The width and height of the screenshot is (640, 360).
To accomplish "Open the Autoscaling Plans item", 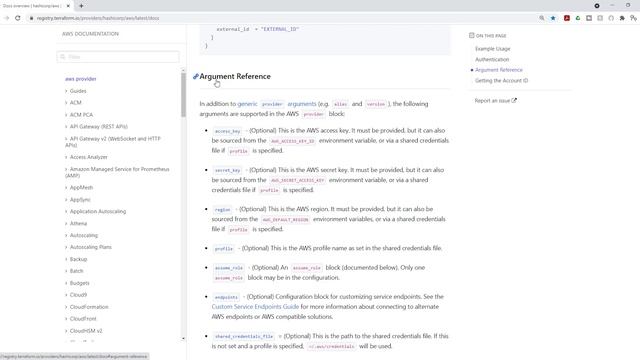I will click(x=91, y=247).
